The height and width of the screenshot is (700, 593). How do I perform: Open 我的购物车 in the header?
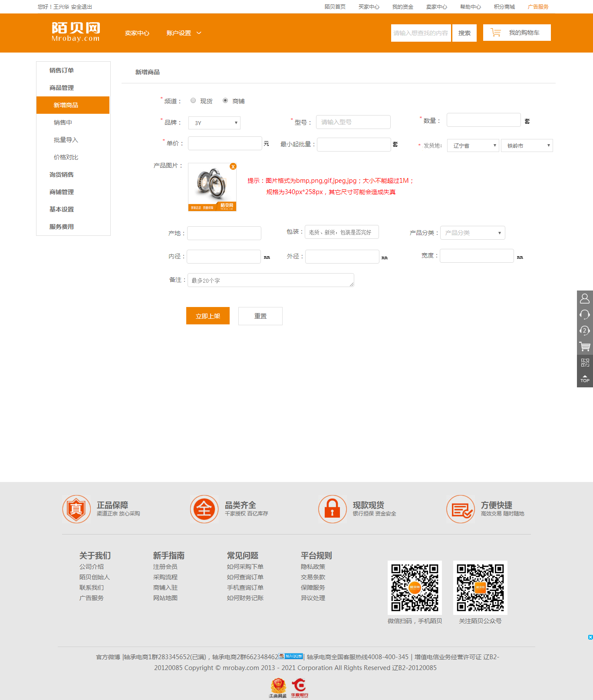pyautogui.click(x=517, y=33)
